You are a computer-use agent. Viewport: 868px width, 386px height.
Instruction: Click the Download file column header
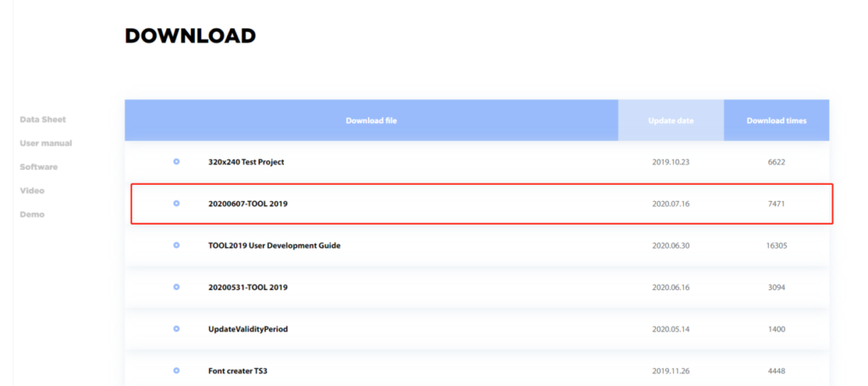pos(370,120)
